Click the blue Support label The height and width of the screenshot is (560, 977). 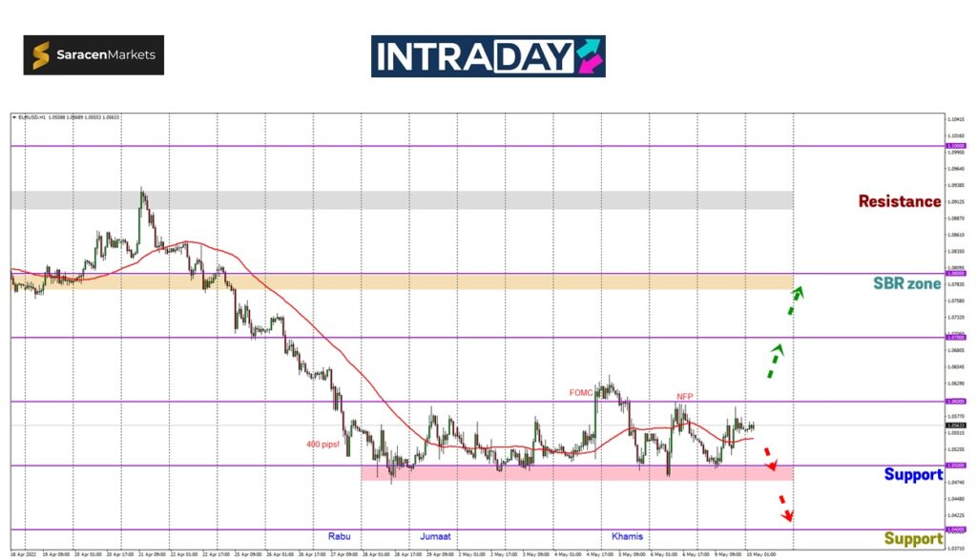pyautogui.click(x=912, y=474)
